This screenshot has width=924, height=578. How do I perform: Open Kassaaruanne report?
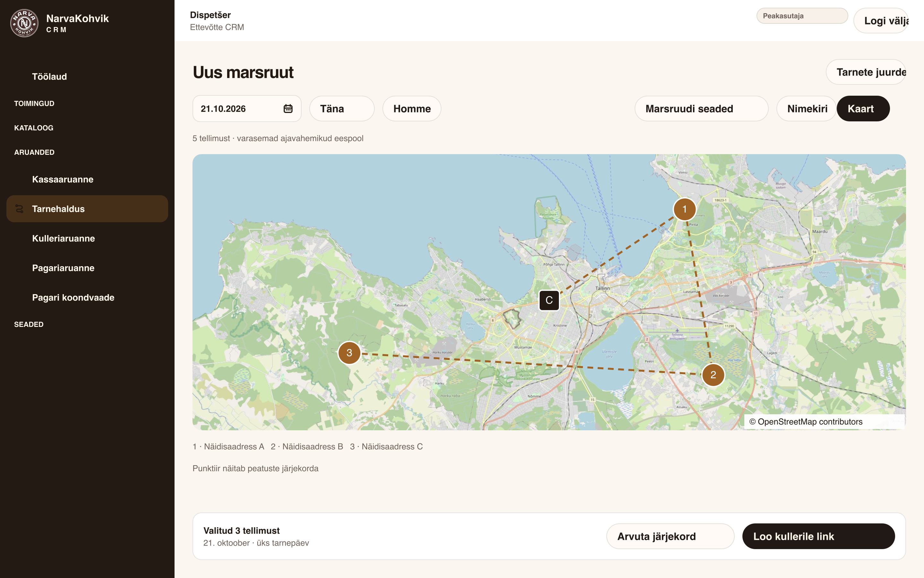(87, 179)
